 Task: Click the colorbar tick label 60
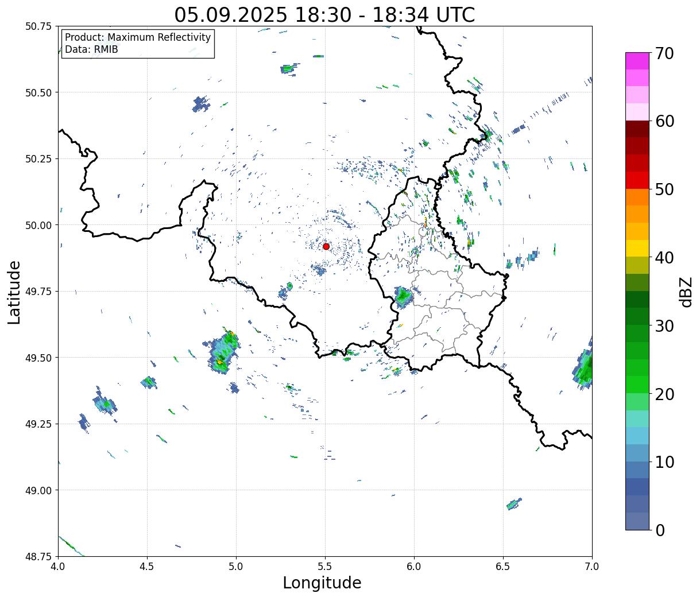[664, 121]
